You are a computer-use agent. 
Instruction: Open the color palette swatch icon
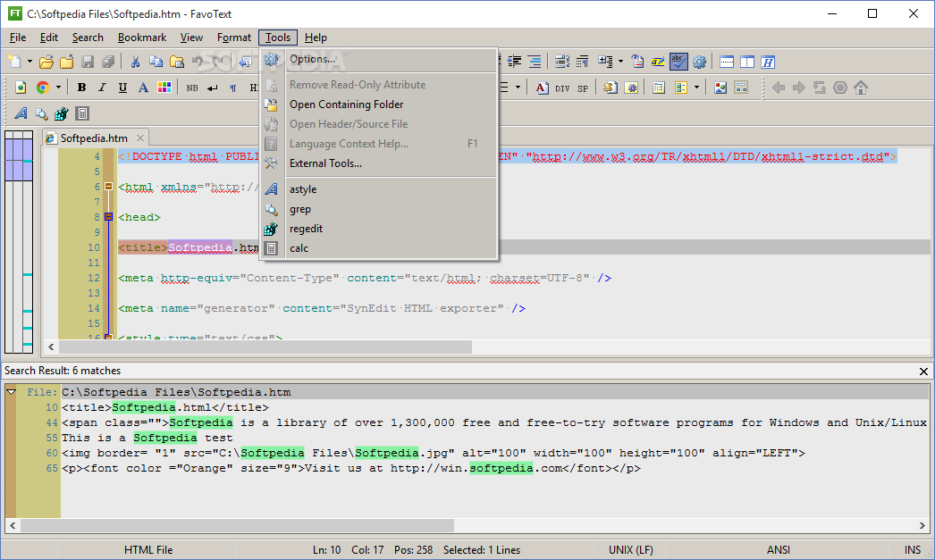pyautogui.click(x=164, y=88)
